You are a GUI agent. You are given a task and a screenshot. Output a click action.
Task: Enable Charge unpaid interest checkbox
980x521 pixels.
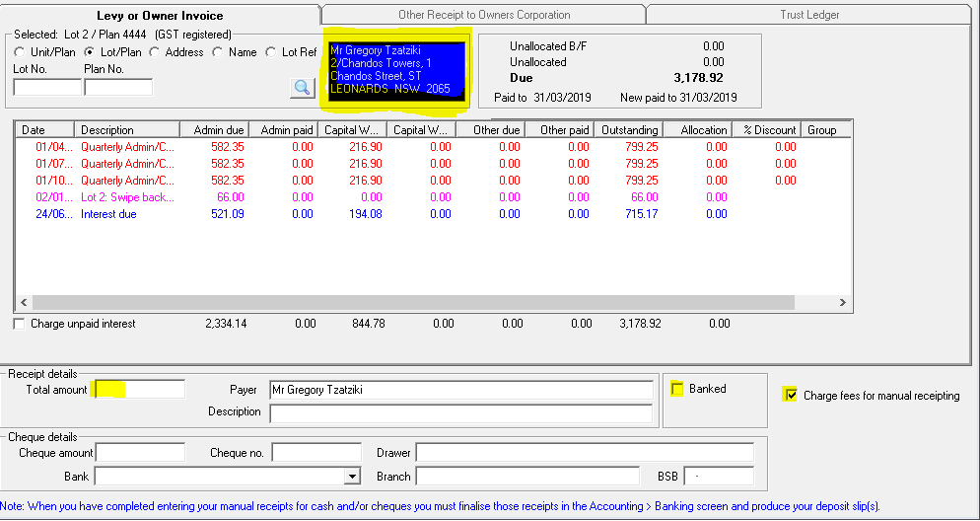(x=20, y=324)
